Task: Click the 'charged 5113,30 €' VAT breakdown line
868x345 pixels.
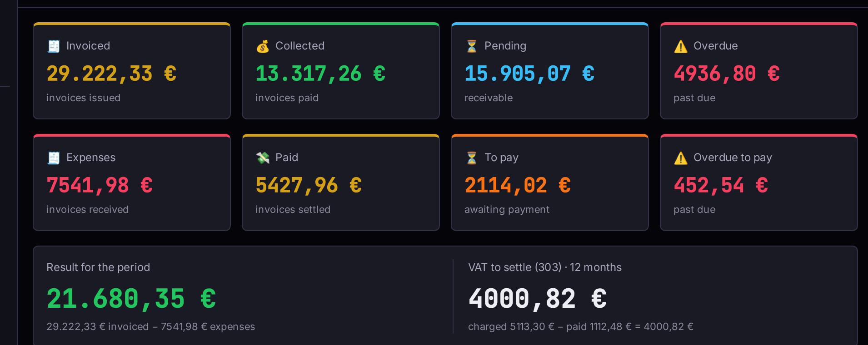Action: pos(581,327)
